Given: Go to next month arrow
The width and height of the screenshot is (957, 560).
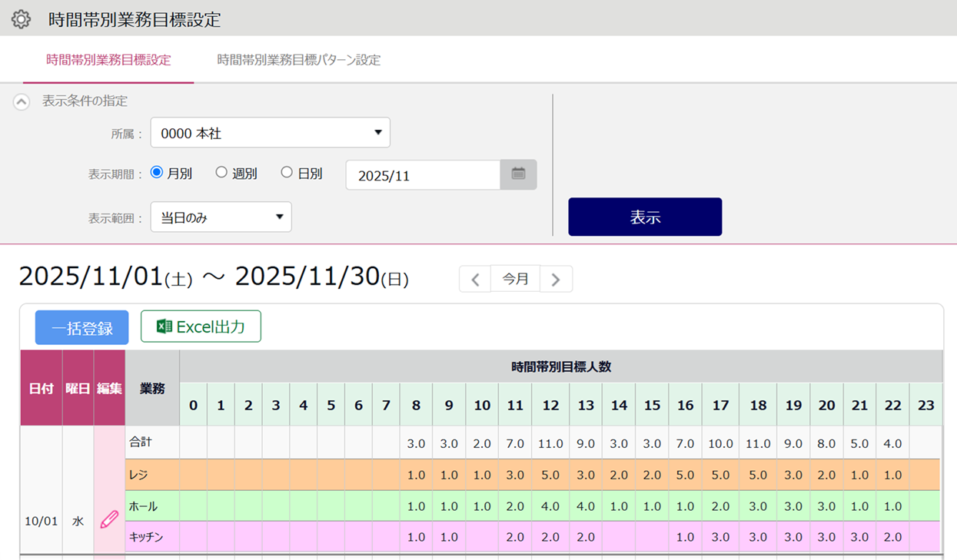Looking at the screenshot, I should point(556,279).
